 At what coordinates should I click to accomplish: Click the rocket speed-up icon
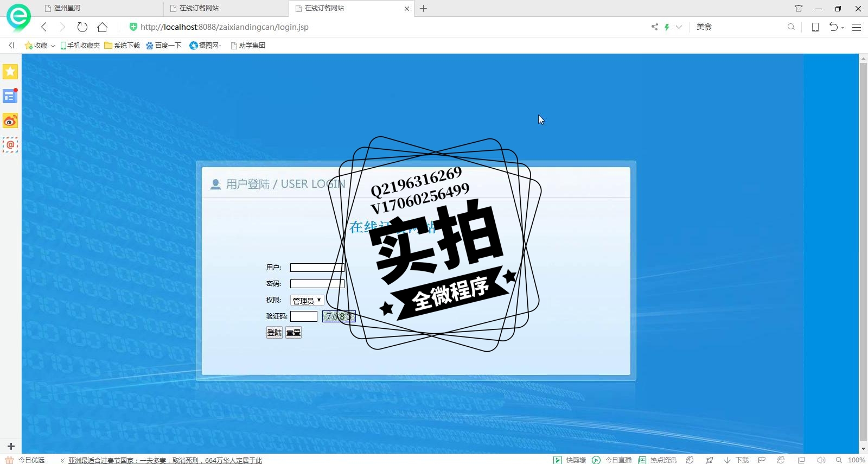pyautogui.click(x=709, y=460)
